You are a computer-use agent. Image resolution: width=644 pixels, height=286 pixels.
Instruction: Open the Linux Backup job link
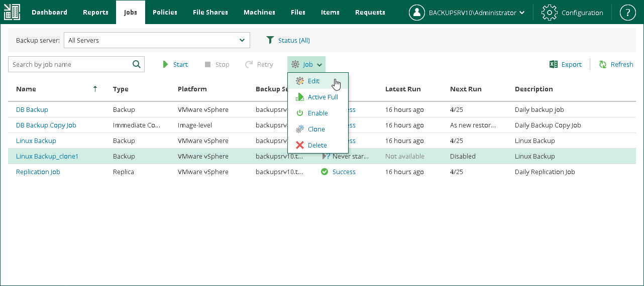(x=36, y=140)
